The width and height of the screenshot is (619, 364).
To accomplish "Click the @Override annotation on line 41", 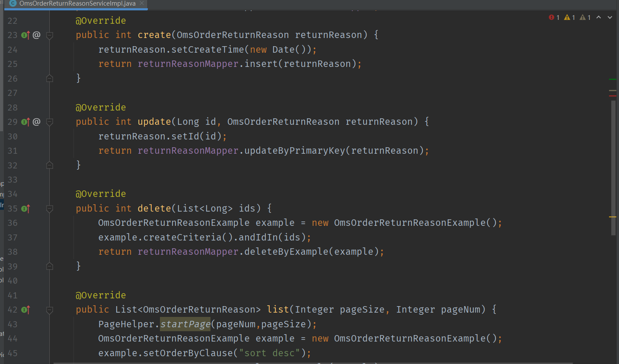I will (x=101, y=295).
